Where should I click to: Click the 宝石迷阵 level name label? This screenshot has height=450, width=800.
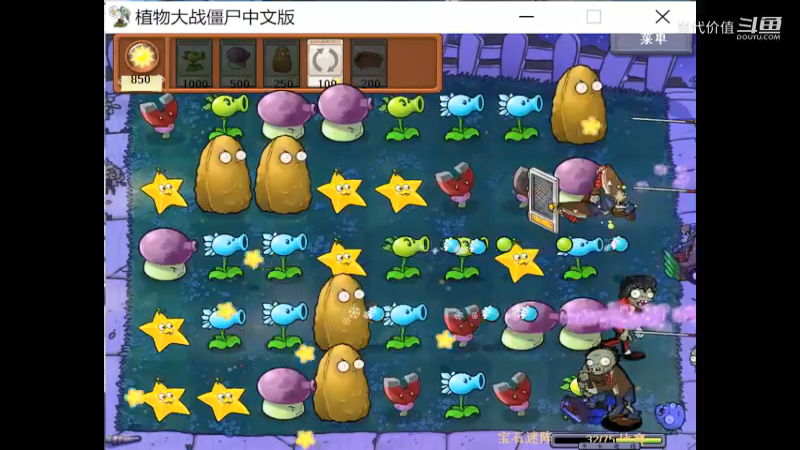(523, 438)
